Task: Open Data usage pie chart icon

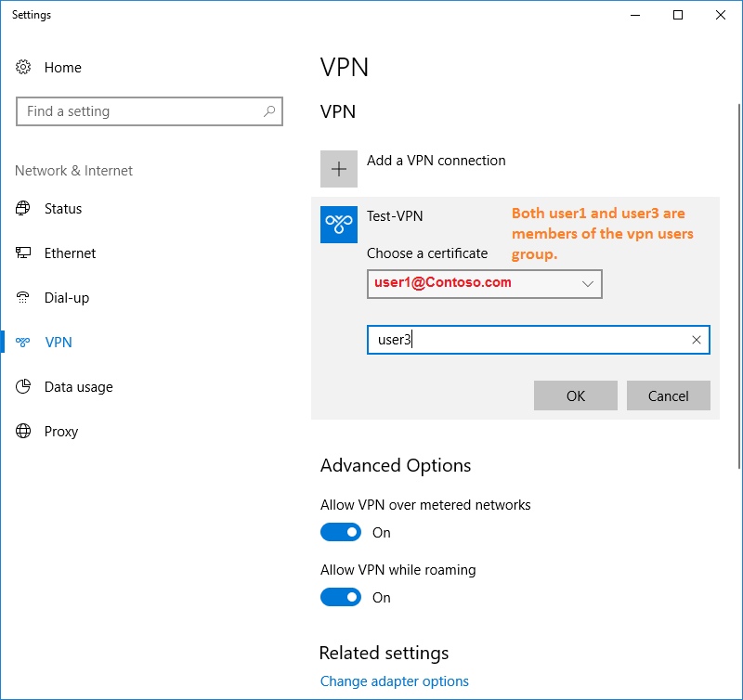Action: point(22,386)
